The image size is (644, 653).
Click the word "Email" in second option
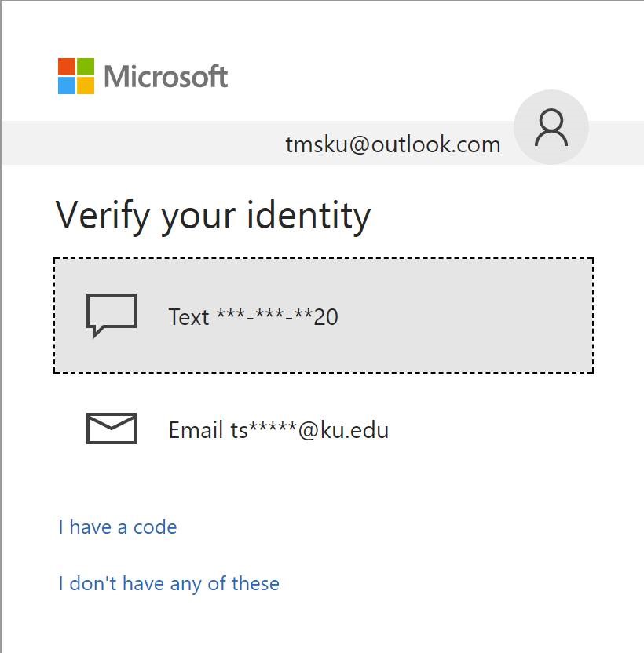pos(196,430)
